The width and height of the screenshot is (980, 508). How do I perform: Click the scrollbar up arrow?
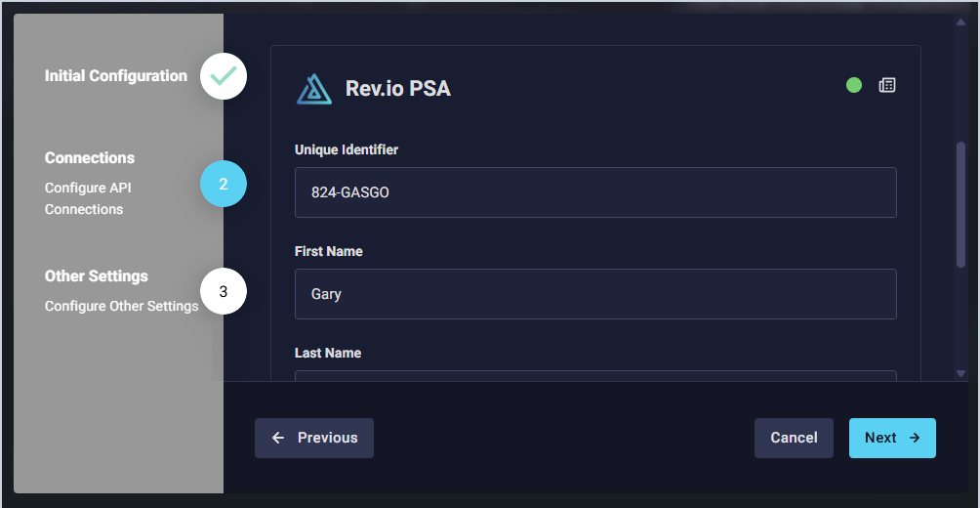pyautogui.click(x=960, y=22)
